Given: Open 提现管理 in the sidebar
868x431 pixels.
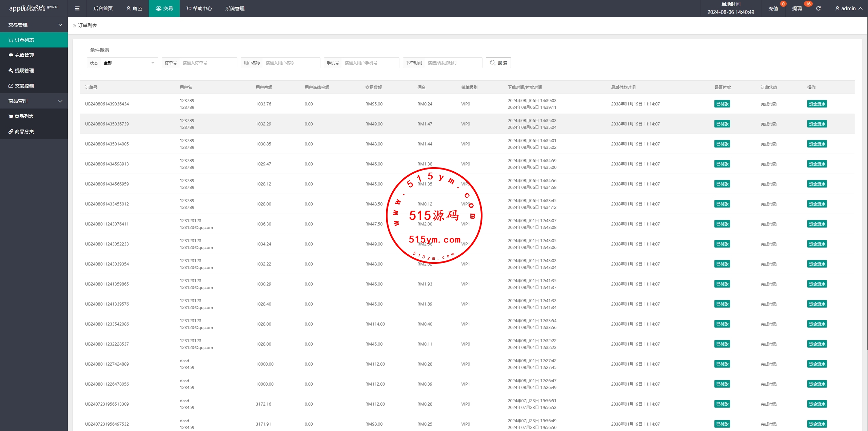Looking at the screenshot, I should (x=24, y=71).
